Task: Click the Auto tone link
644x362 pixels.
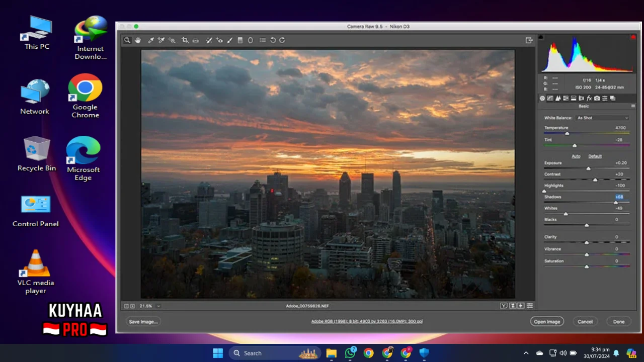Action: (x=576, y=156)
